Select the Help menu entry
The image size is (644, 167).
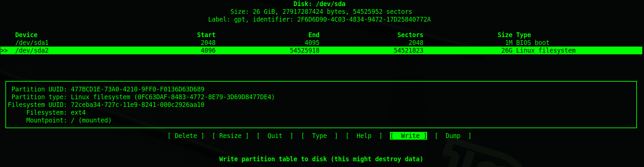[x=364, y=136]
